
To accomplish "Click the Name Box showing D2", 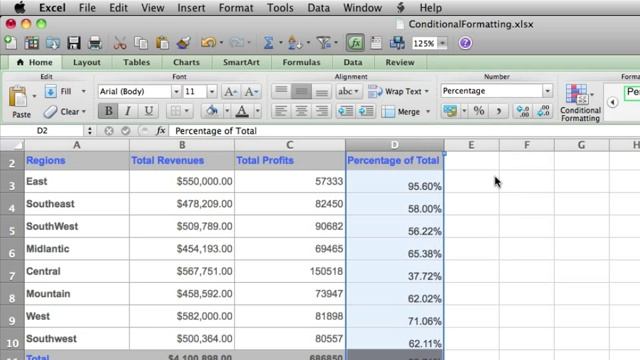I will pos(42,131).
